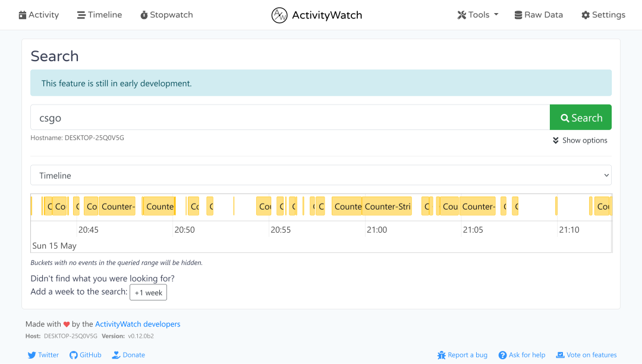
Task: Select the Counter-Stri event in timeline
Action: point(388,206)
